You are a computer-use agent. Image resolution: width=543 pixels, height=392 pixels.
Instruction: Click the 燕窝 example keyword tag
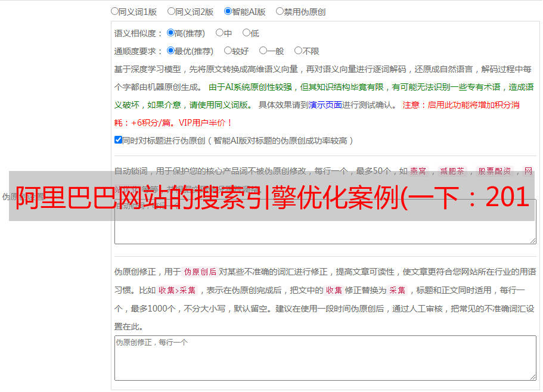[418, 171]
